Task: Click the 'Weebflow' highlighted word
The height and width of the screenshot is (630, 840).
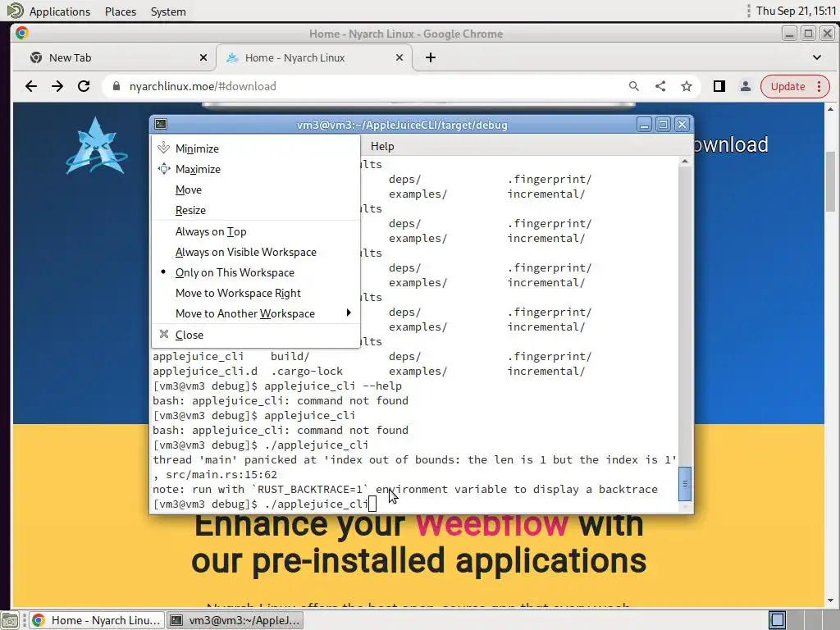Action: (492, 524)
